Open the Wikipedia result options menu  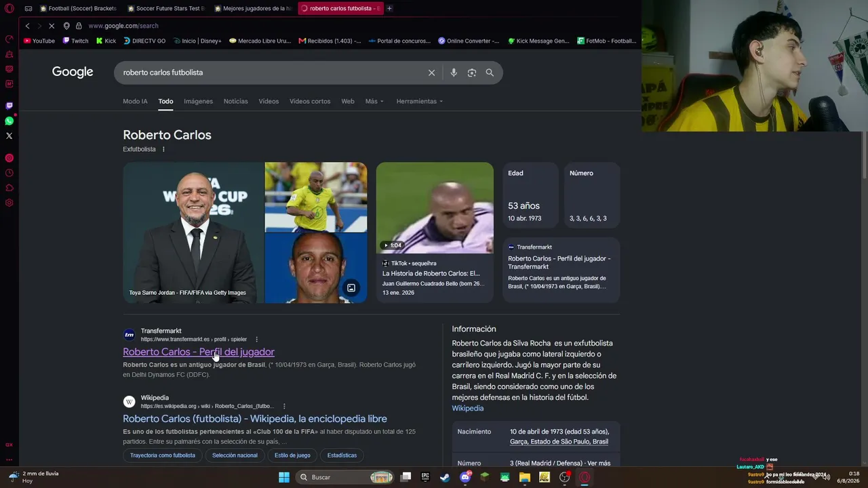click(284, 406)
